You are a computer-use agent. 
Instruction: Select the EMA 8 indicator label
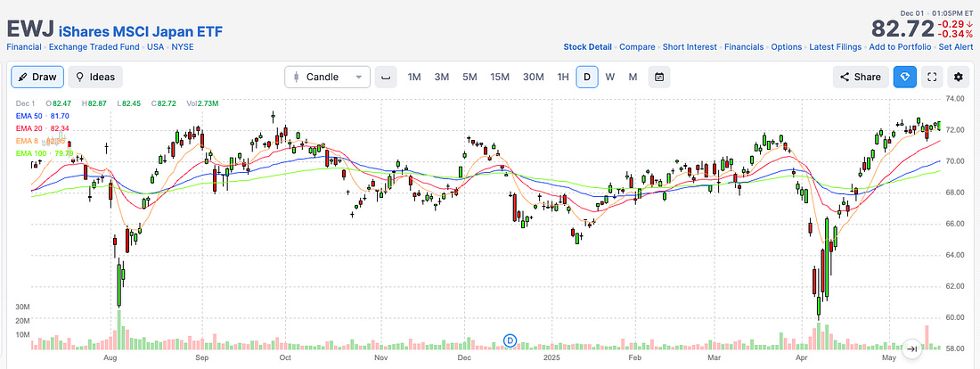pos(41,141)
